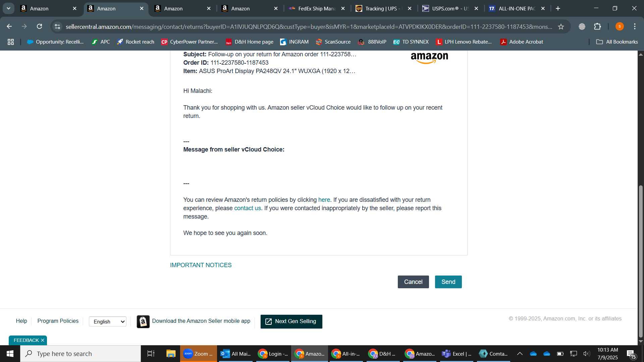Screen dimensions: 644x362
Task: Open a new browser tab
Action: (558, 8)
